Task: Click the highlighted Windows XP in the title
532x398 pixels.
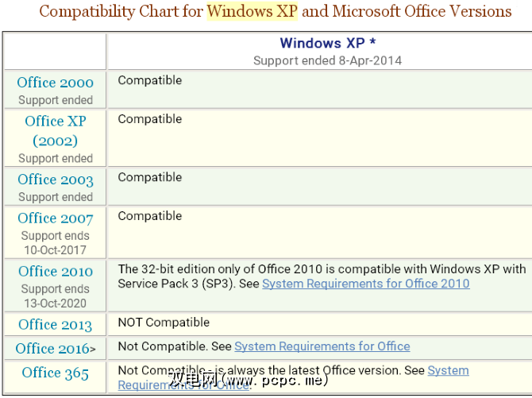Action: (252, 11)
